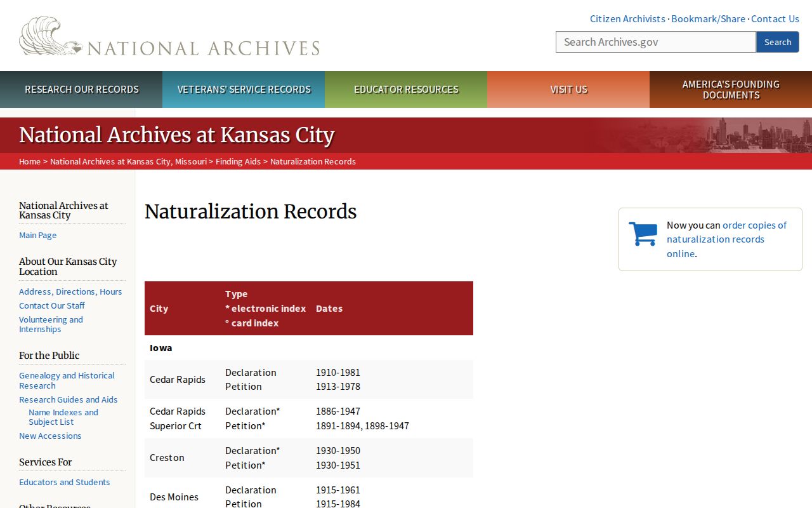Click the blue shopping cart icon
812x508 pixels.
point(643,234)
